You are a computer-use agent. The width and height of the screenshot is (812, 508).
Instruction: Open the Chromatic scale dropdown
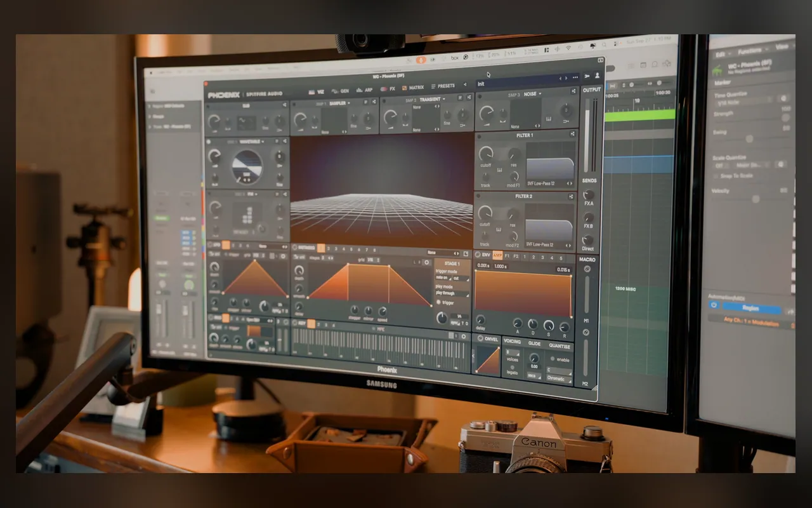[559, 379]
